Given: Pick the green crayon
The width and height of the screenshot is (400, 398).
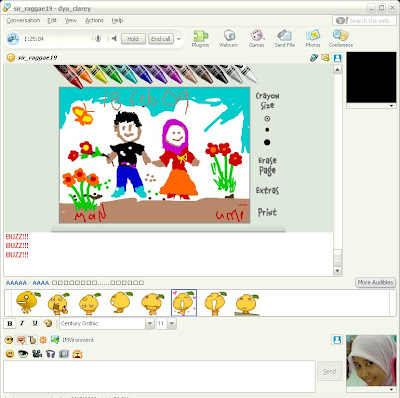Looking at the screenshot, I should pos(113,74).
